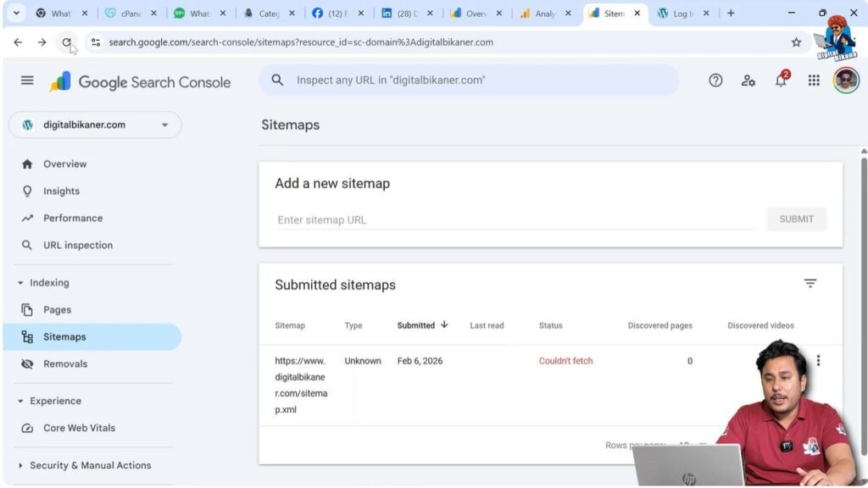Screen dimensions: 868x488
Task: Open the Help question mark icon
Action: 715,80
